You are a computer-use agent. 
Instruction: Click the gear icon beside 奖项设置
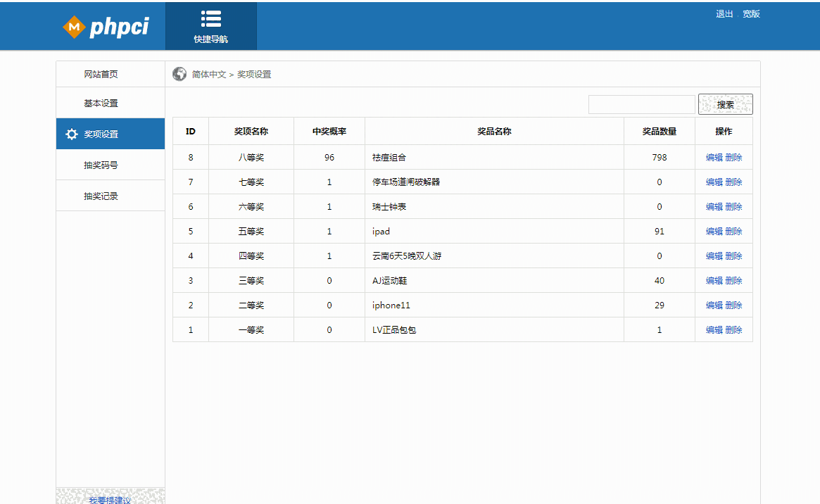[72, 134]
